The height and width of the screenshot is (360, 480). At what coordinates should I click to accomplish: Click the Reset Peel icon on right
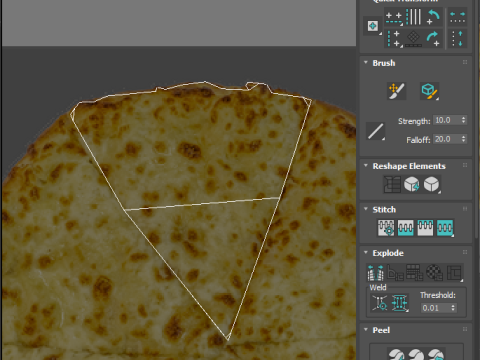436,354
